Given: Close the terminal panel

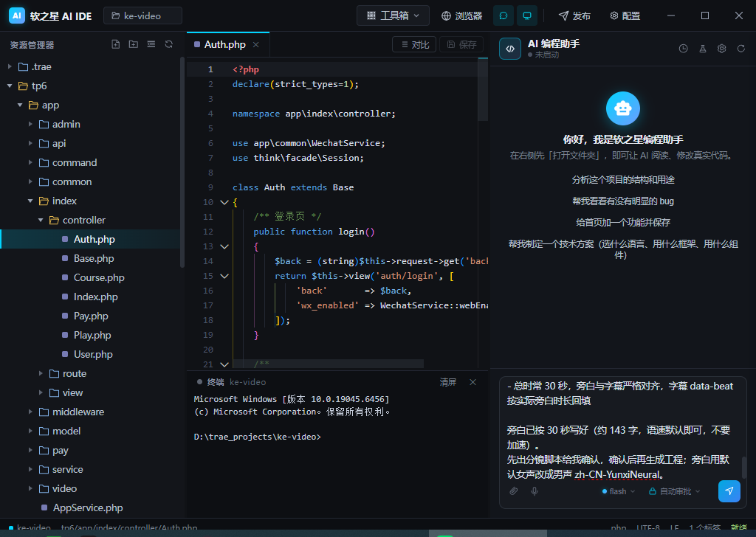Looking at the screenshot, I should 473,382.
